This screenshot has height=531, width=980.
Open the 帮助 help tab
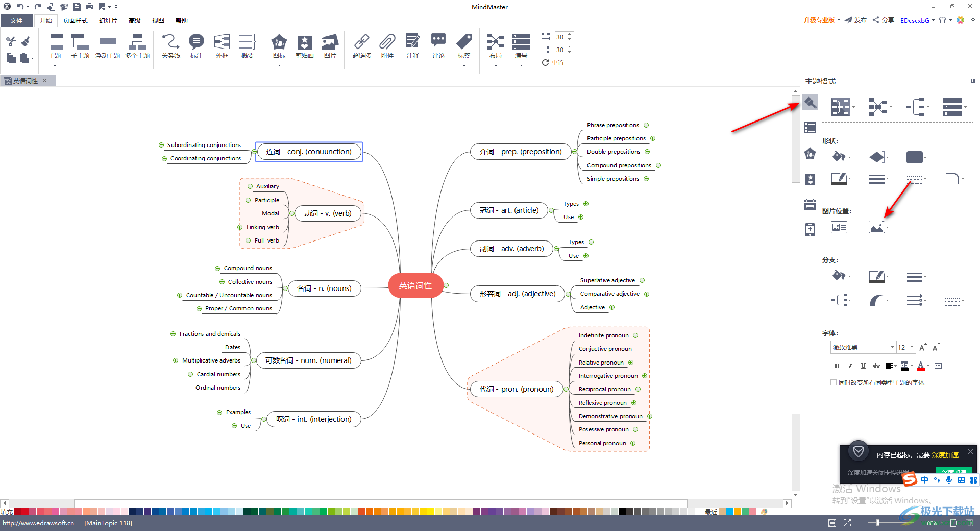coord(182,20)
